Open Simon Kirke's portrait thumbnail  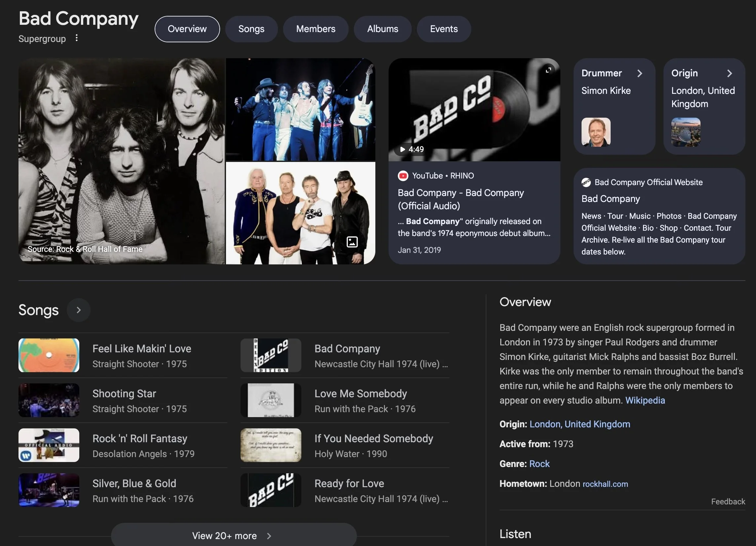(596, 132)
